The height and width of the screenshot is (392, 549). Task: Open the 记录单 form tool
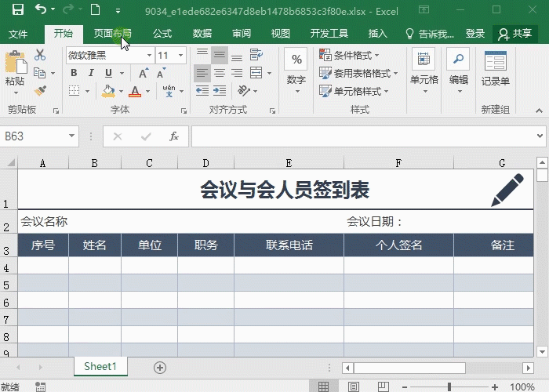[495, 68]
